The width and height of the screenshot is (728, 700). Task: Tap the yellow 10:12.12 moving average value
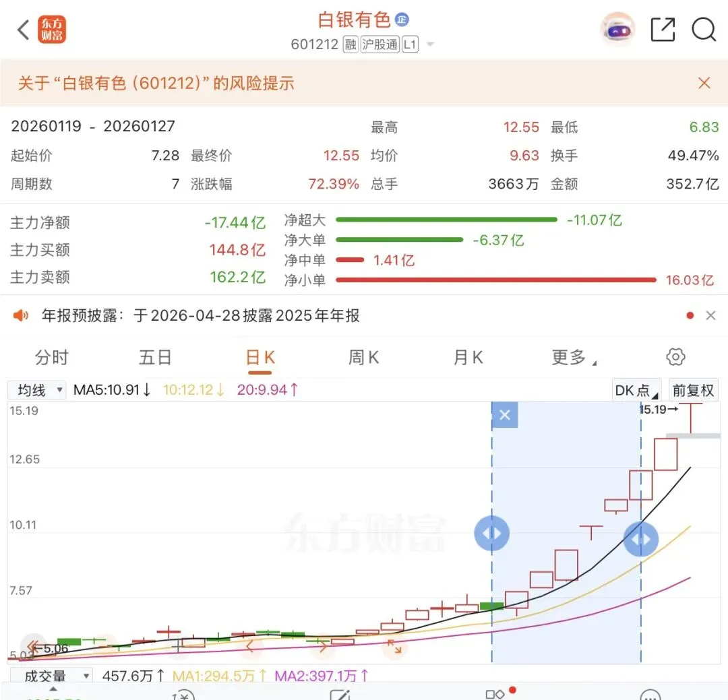(193, 390)
